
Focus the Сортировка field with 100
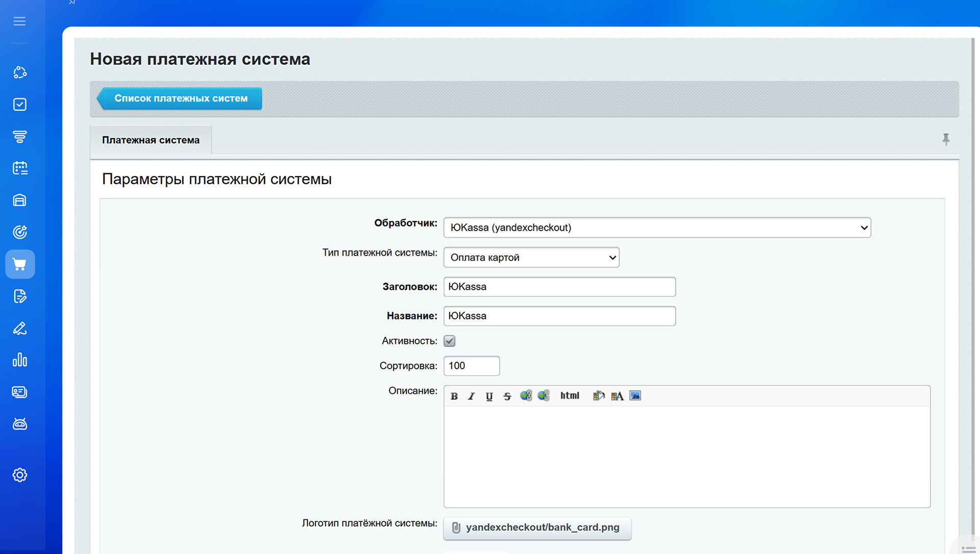[472, 366]
